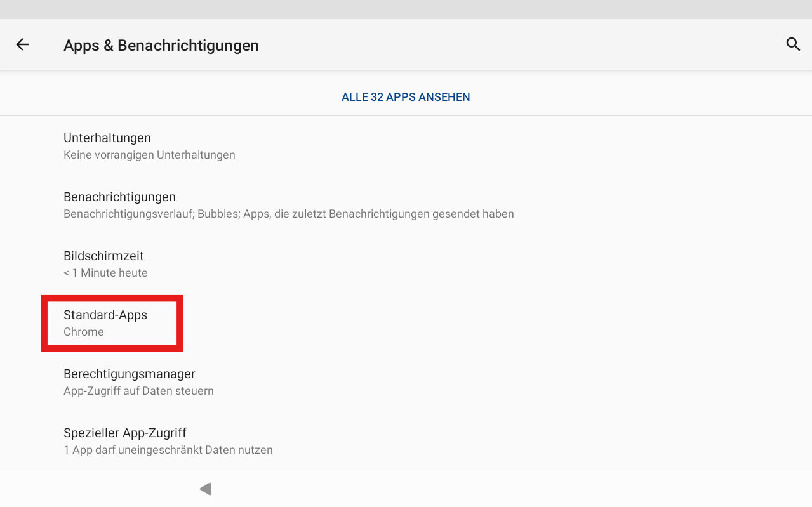Tap the bottom navigation back triangle
812x507 pixels.
point(205,489)
